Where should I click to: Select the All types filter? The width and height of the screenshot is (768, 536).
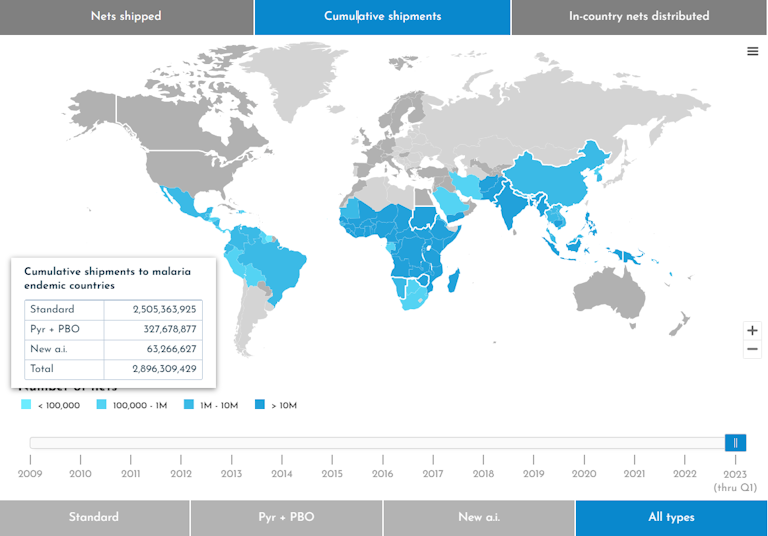pos(670,518)
